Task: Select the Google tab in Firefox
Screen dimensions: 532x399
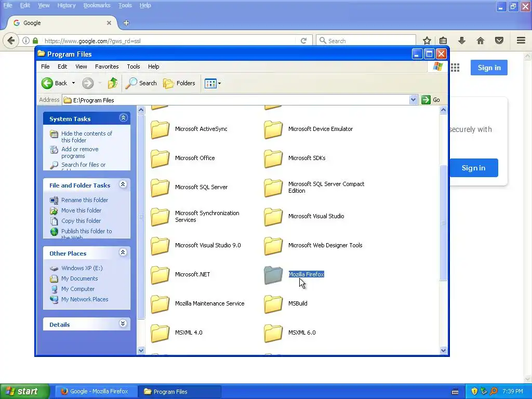Action: pyautogui.click(x=62, y=23)
